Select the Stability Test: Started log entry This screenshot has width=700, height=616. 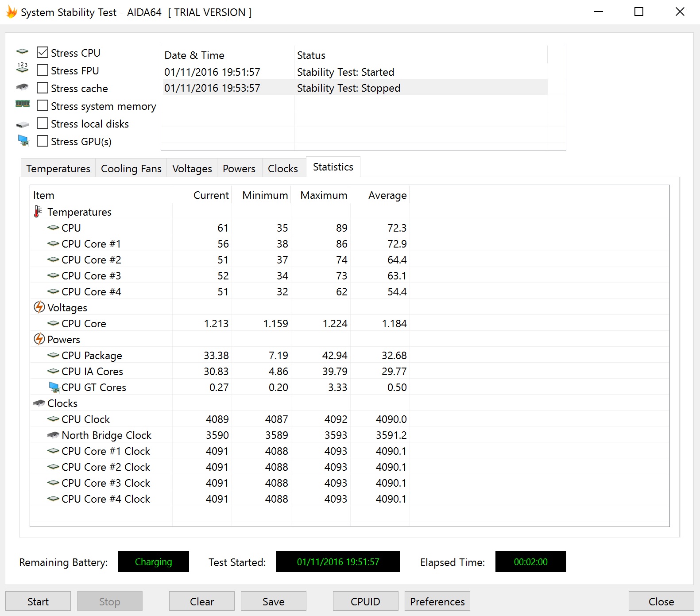pos(355,72)
